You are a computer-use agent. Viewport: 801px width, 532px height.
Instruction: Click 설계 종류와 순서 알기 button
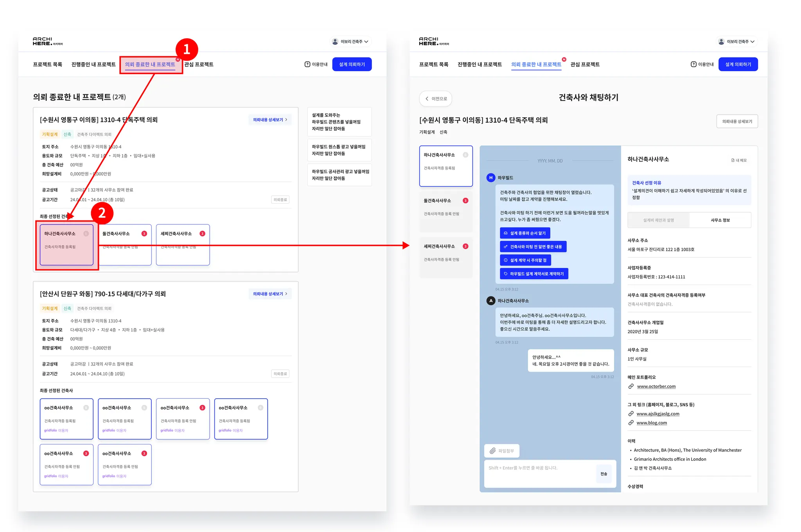(x=525, y=233)
